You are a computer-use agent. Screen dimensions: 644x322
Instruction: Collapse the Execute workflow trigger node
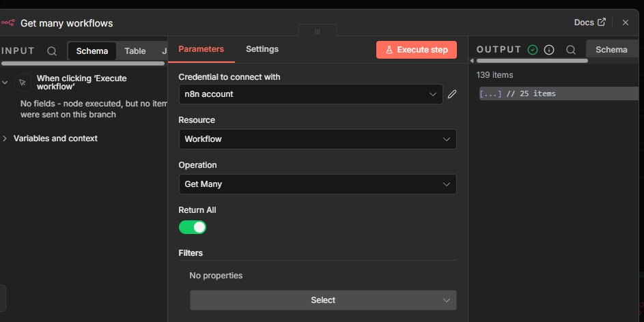tap(5, 83)
